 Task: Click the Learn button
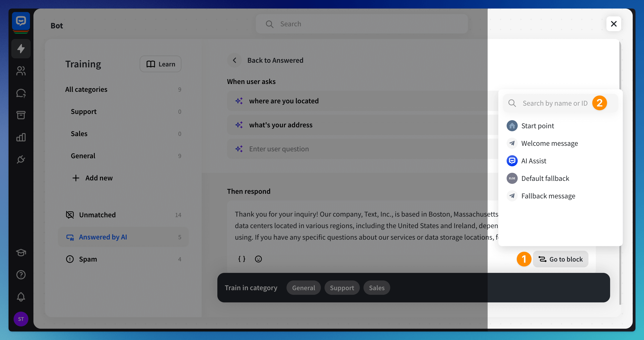point(160,64)
